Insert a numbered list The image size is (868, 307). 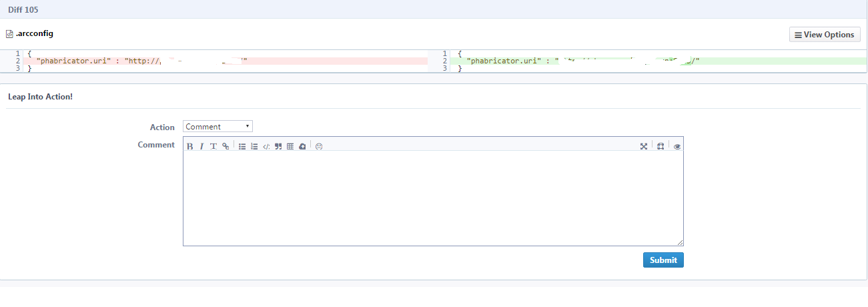(254, 146)
